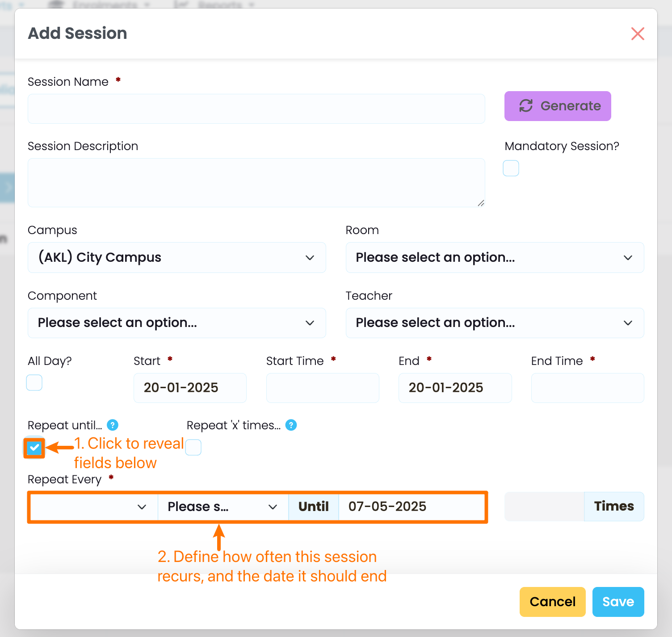Open the Repeat Every number dropdown
This screenshot has width=672, height=637.
[x=93, y=507]
